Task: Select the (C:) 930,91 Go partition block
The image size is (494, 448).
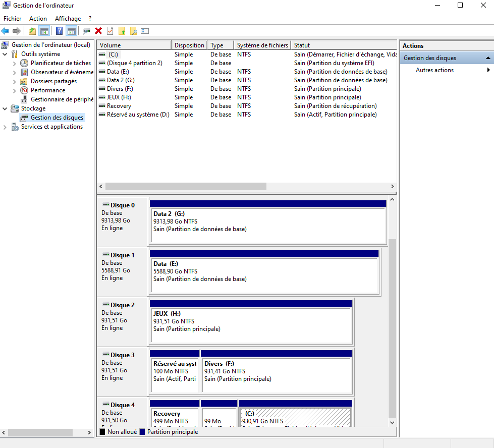Action: point(295,413)
